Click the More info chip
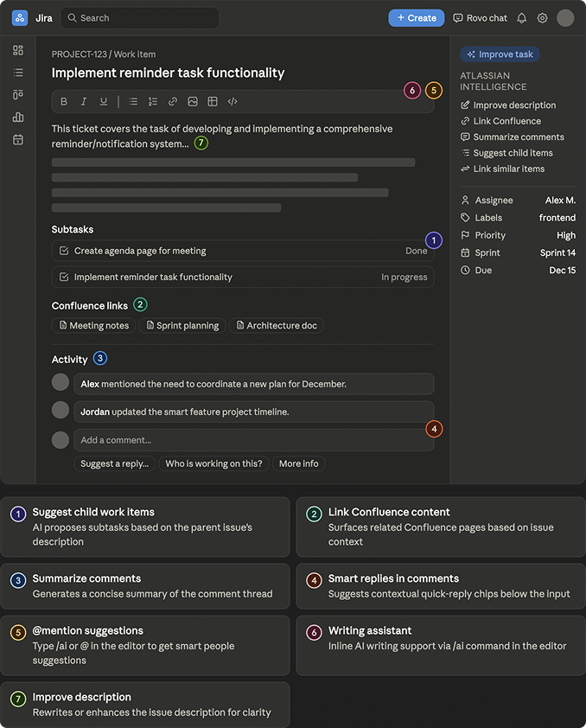 299,463
